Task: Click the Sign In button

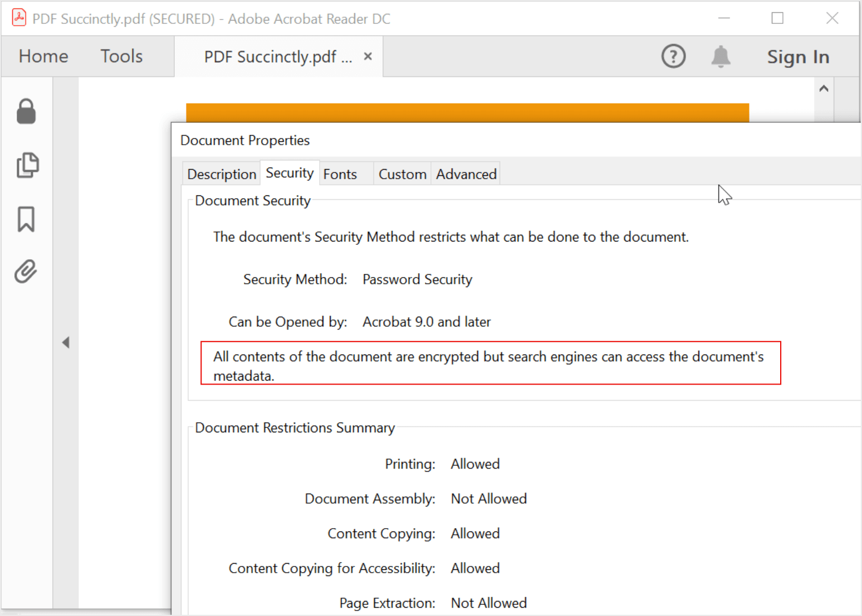Action: [798, 57]
